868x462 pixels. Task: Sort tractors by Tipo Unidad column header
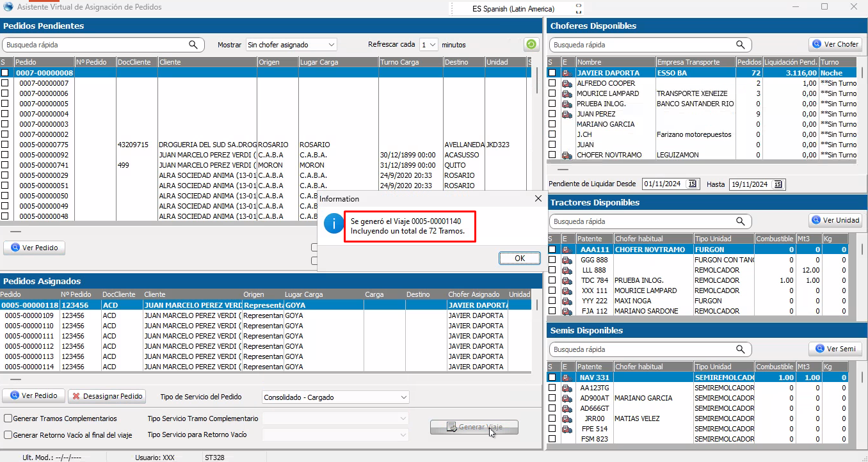click(x=723, y=239)
